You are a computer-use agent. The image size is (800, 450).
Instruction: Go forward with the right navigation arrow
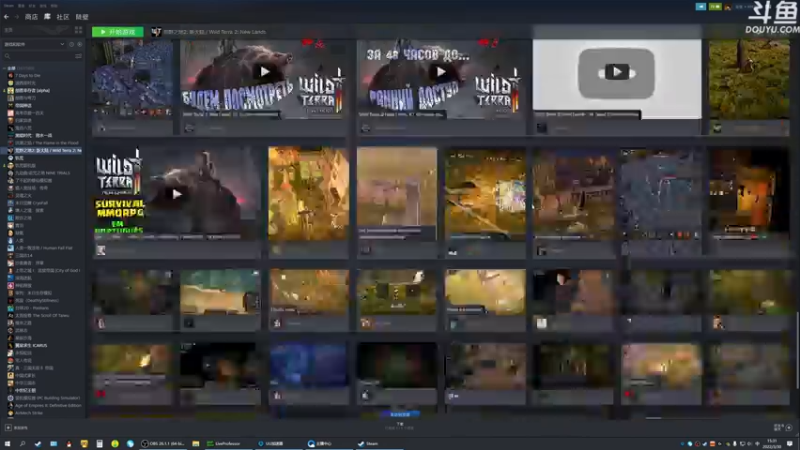point(16,17)
